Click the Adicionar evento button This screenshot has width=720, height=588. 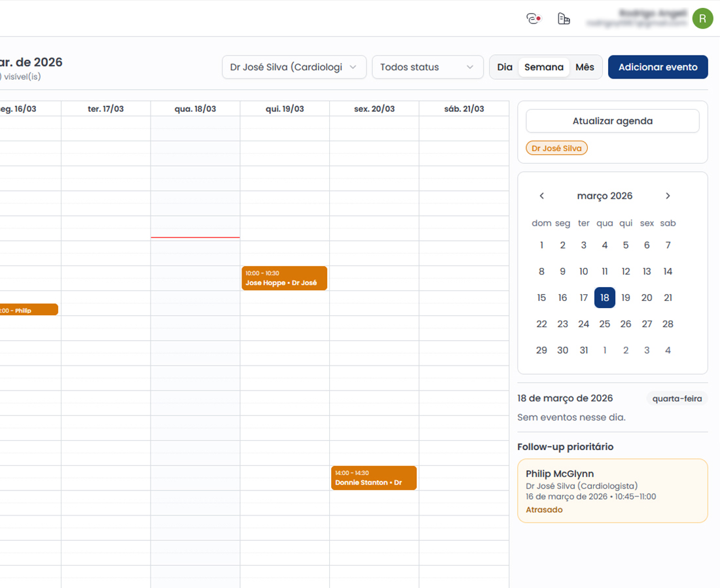[658, 67]
